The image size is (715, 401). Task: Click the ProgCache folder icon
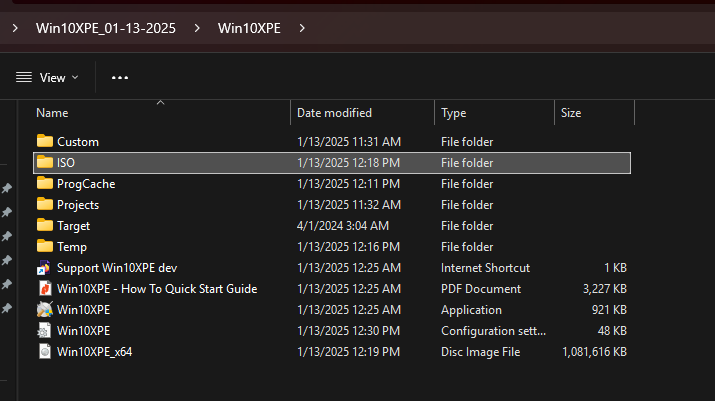point(44,184)
